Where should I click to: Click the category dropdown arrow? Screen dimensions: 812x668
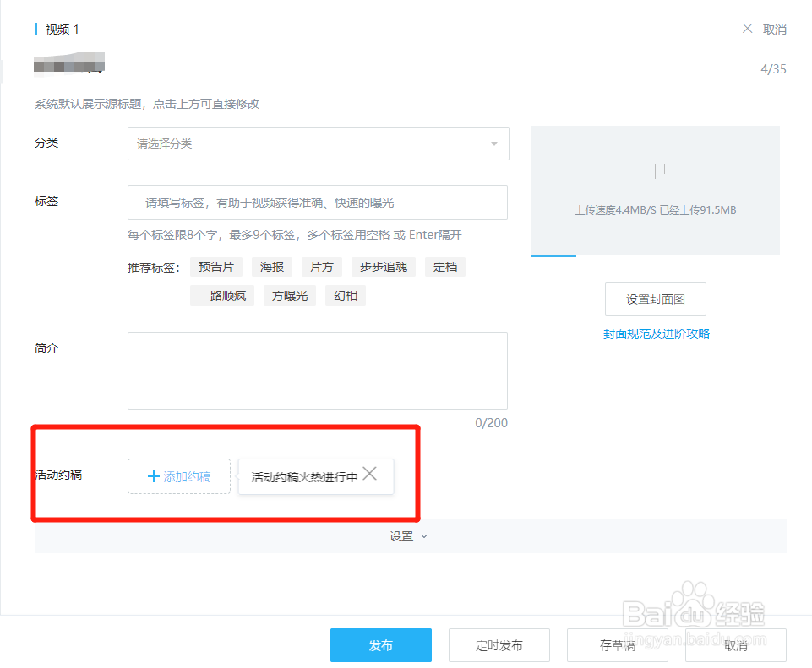click(494, 144)
